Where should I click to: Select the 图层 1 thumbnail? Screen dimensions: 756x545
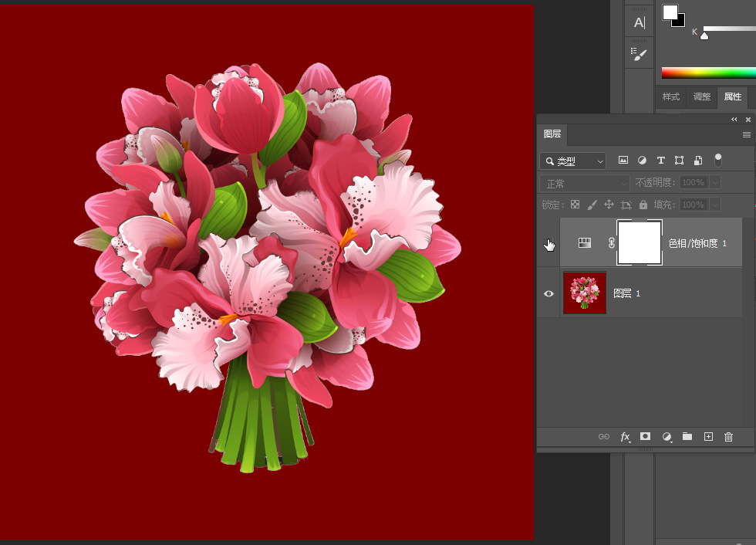click(x=585, y=293)
